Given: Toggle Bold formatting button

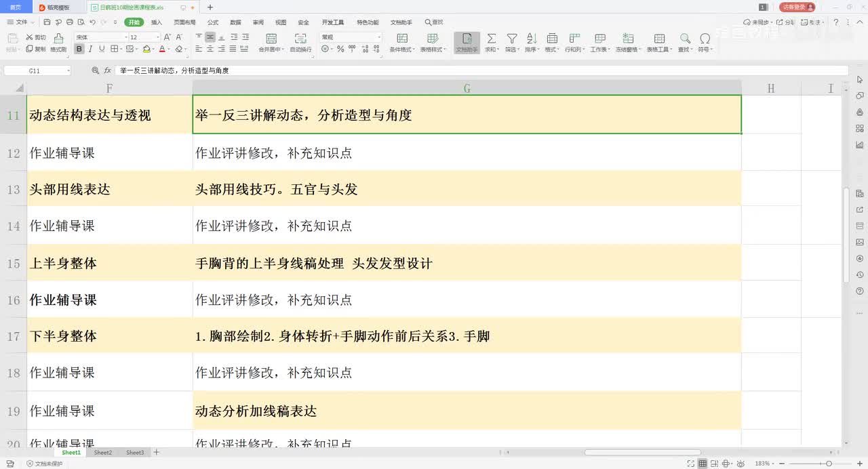Looking at the screenshot, I should pos(79,49).
